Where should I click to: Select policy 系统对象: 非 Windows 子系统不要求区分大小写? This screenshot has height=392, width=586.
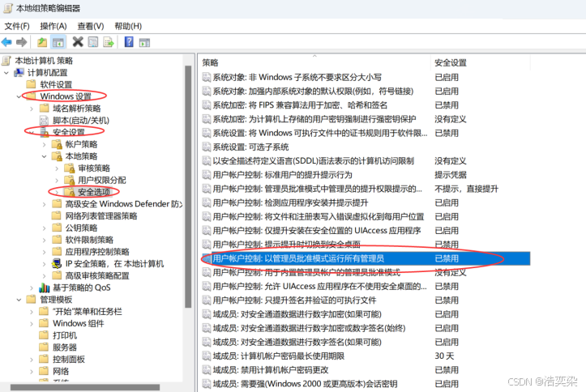[x=297, y=77]
